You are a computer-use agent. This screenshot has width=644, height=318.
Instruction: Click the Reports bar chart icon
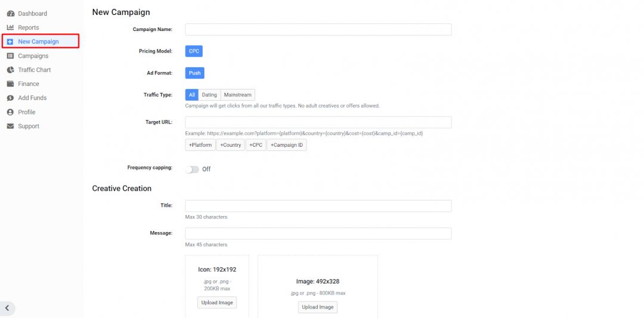(10, 27)
